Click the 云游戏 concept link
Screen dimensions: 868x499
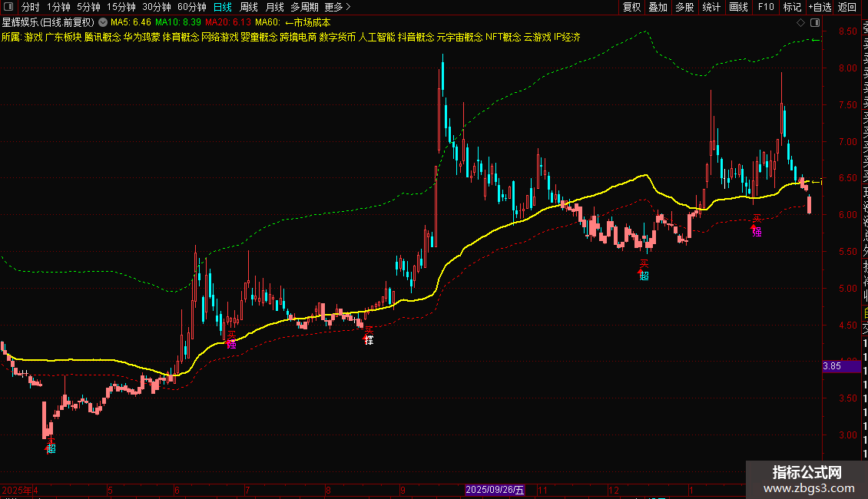point(538,37)
